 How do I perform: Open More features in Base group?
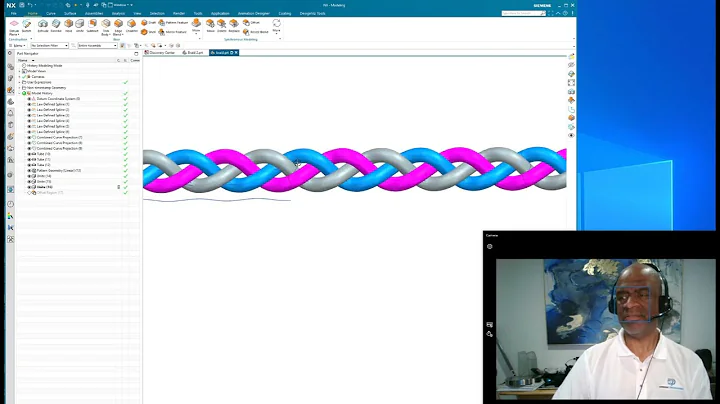pyautogui.click(x=196, y=26)
